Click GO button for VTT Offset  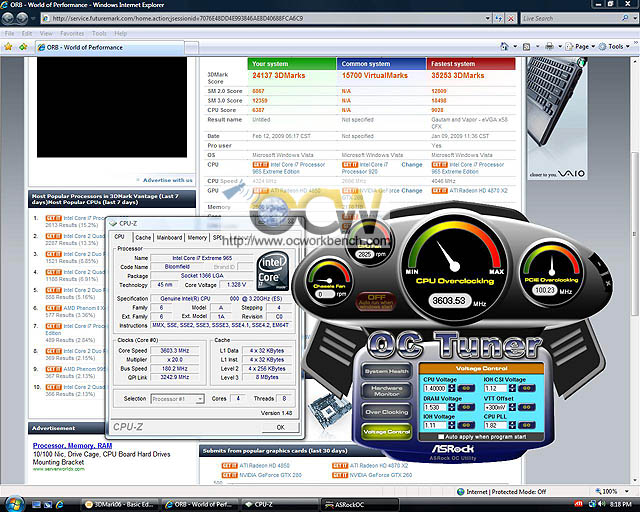527,407
